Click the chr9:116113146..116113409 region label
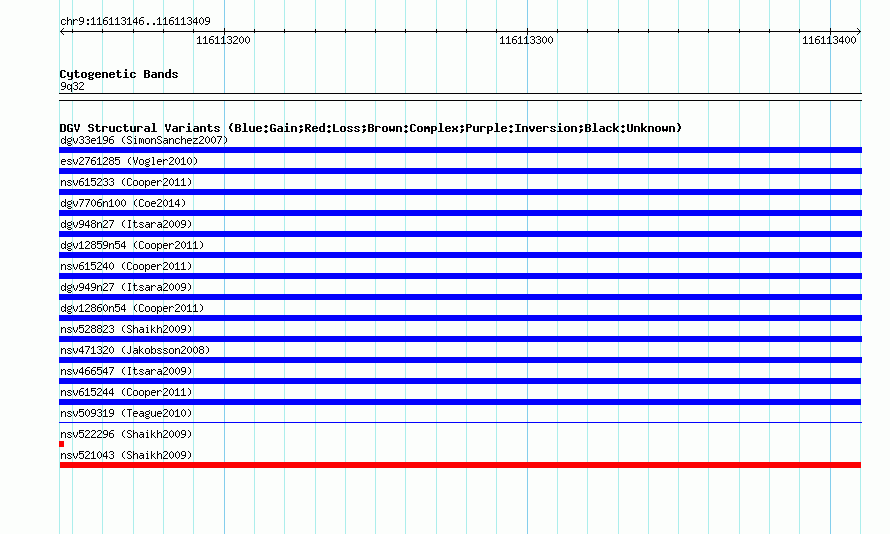Screen dimensions: 890x534 (x=135, y=21)
